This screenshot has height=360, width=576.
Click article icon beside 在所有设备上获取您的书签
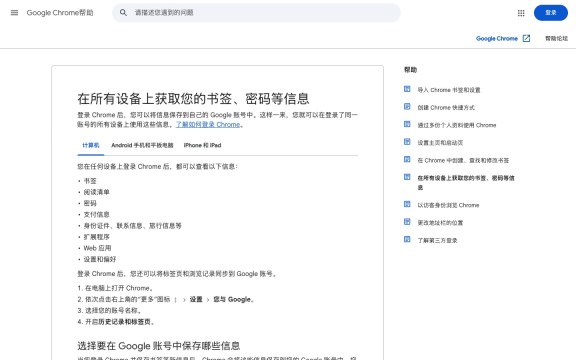pyautogui.click(x=407, y=177)
